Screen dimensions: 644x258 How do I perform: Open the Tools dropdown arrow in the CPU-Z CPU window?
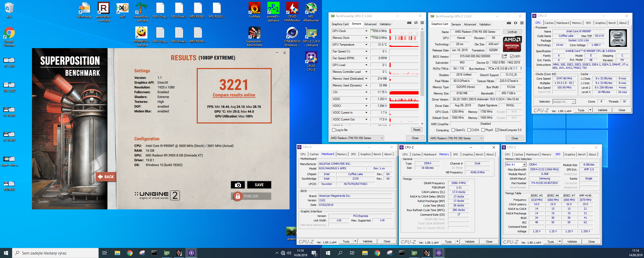click(x=590, y=110)
